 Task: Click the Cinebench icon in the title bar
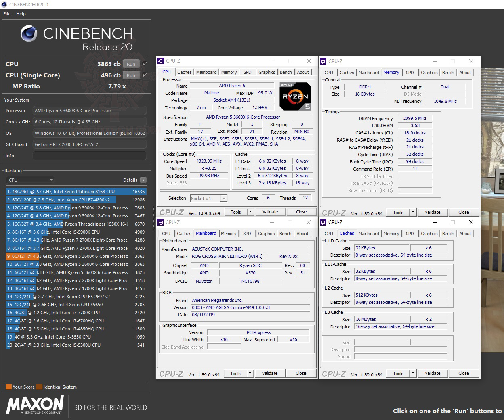4,4
